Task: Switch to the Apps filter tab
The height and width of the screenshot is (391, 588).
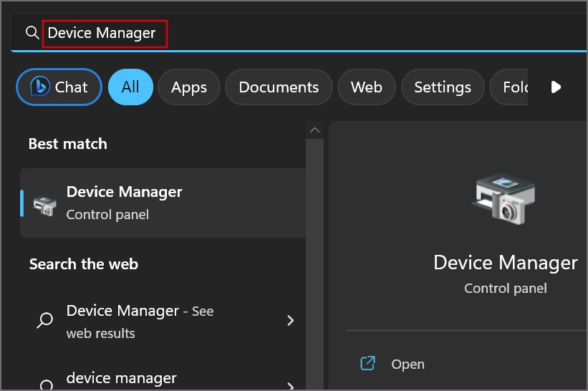Action: pos(189,87)
